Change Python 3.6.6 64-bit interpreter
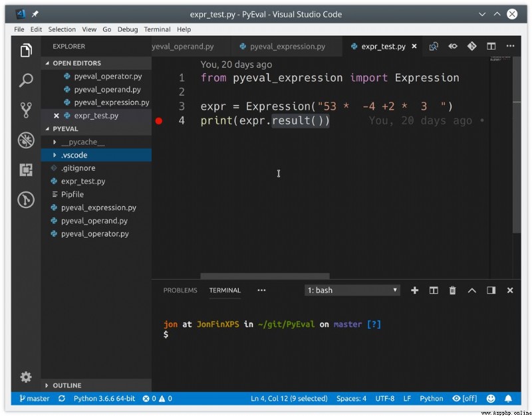The image size is (532, 416). click(x=104, y=398)
